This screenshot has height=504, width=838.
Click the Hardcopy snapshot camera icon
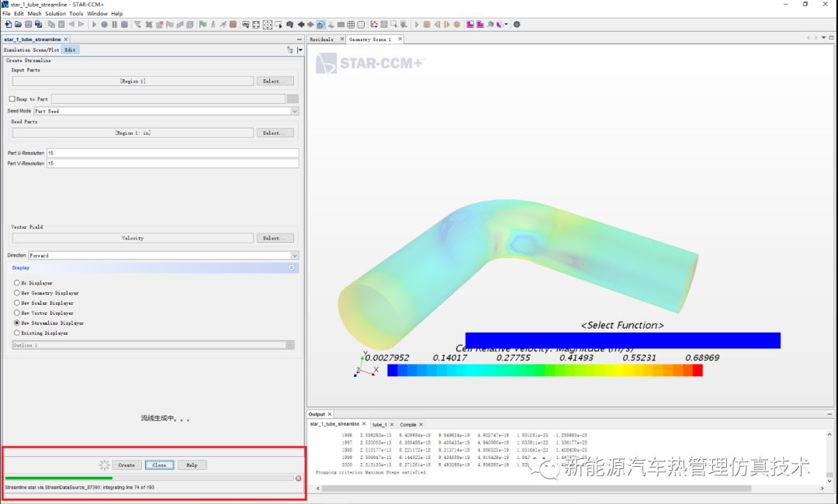click(x=289, y=24)
